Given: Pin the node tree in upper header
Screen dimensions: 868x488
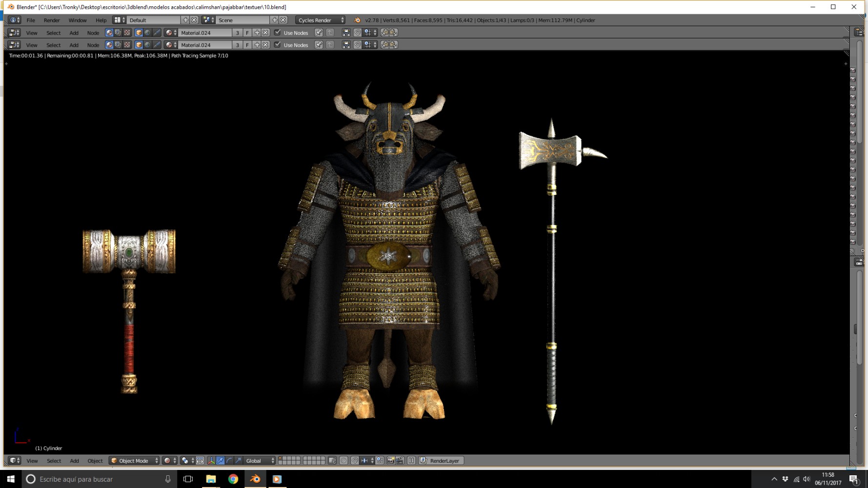Looking at the screenshot, I should [x=319, y=33].
